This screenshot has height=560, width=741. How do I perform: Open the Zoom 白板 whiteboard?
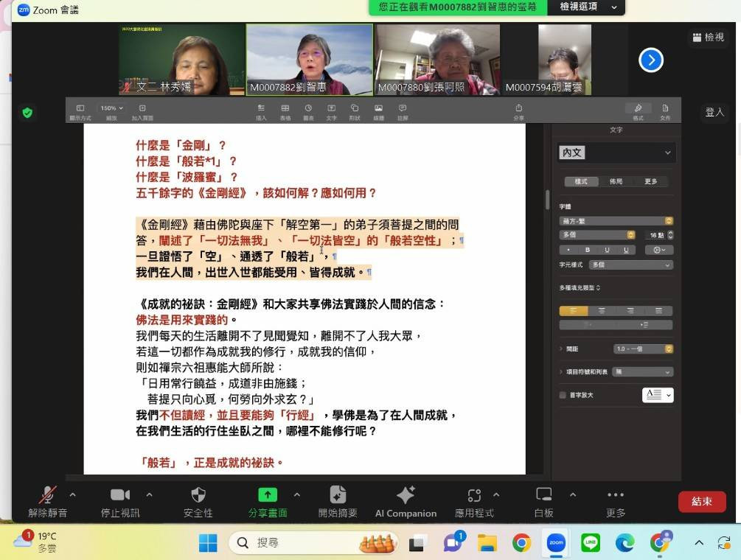click(543, 500)
